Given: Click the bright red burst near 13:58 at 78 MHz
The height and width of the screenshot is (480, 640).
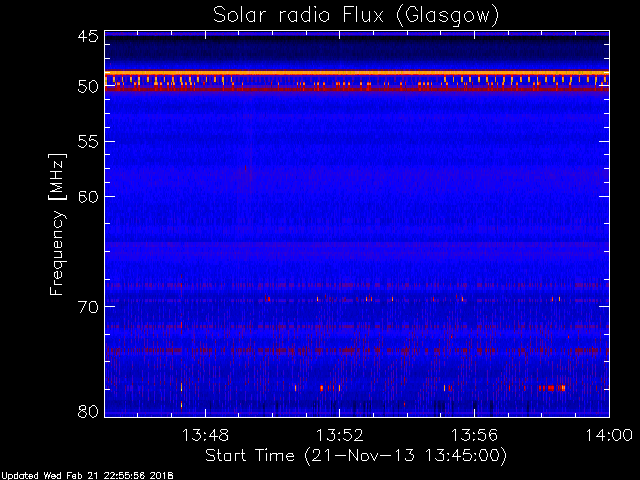Looking at the screenshot, I should coord(552,388).
